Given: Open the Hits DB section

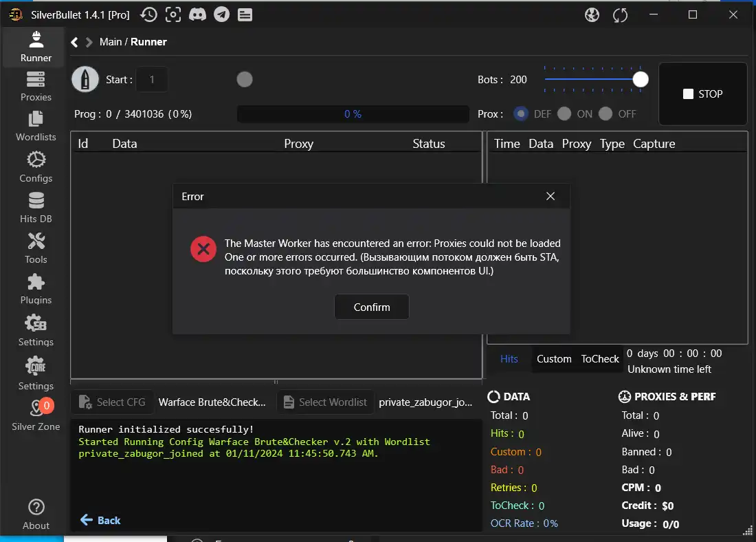Looking at the screenshot, I should coord(36,208).
